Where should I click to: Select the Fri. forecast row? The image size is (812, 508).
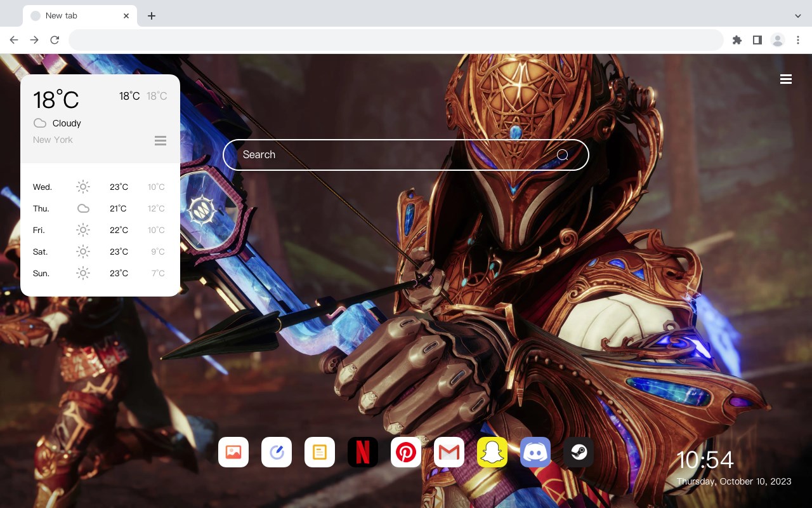pyautogui.click(x=100, y=230)
